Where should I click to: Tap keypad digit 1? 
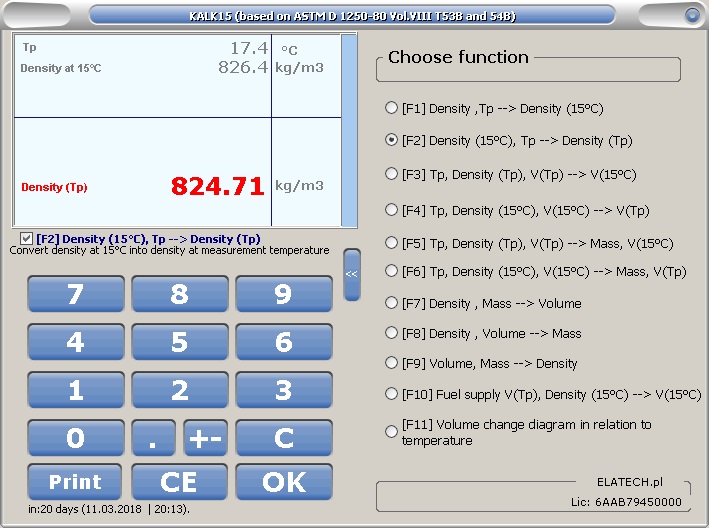tap(76, 390)
